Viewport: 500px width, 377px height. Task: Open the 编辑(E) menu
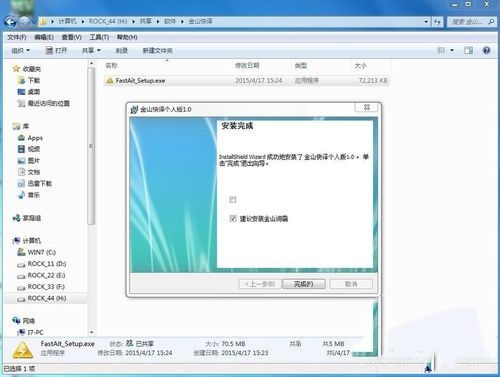pyautogui.click(x=44, y=37)
